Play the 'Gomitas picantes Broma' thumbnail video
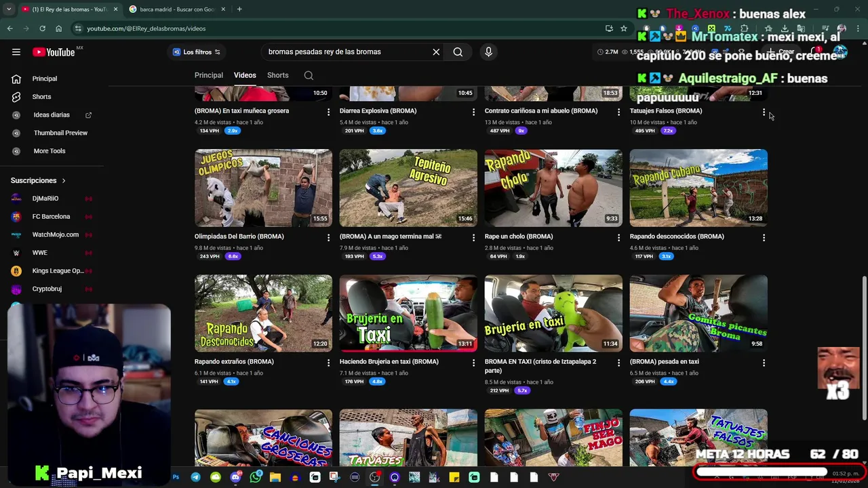Image resolution: width=868 pixels, height=488 pixels. click(x=698, y=313)
